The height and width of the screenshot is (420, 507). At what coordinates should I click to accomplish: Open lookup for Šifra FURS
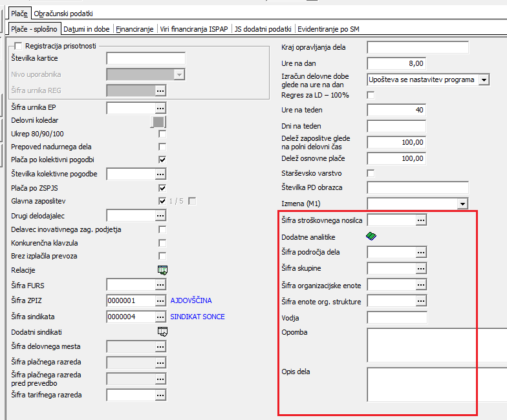pos(160,284)
